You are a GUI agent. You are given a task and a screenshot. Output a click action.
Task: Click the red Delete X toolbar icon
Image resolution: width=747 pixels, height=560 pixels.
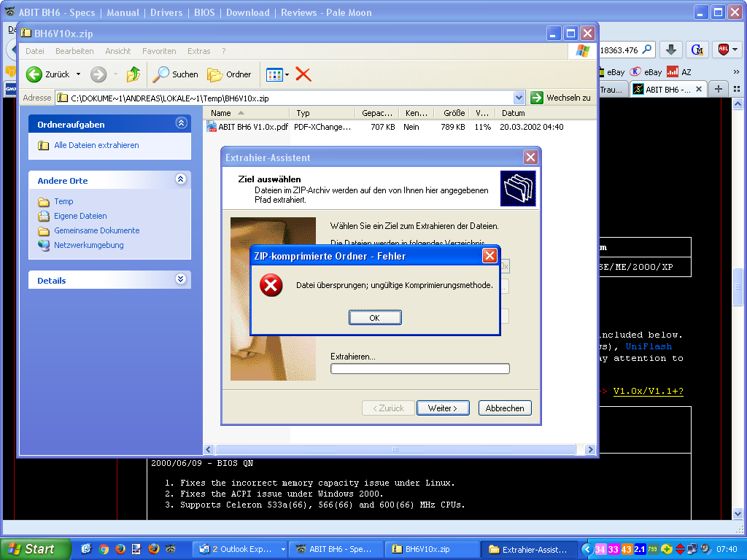pos(303,74)
